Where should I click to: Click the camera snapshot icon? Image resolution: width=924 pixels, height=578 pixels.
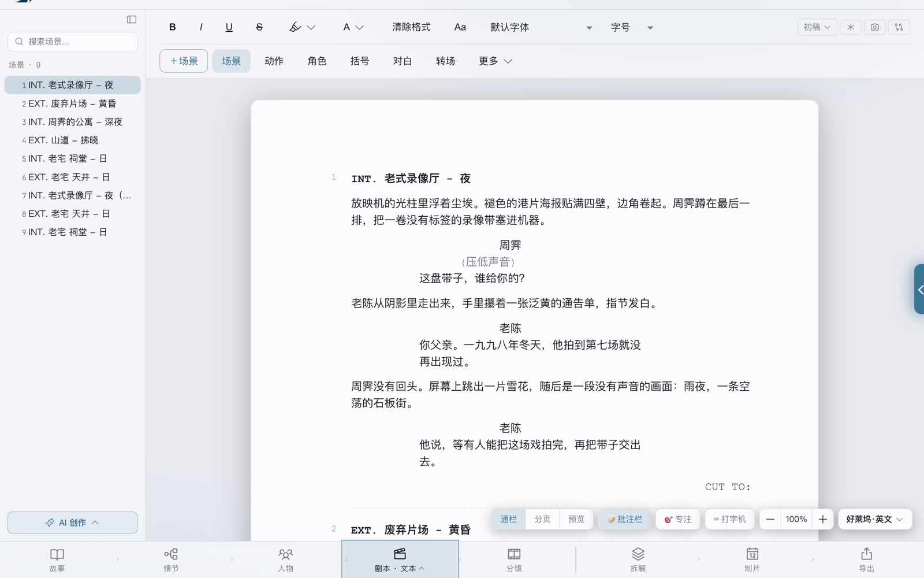click(875, 27)
